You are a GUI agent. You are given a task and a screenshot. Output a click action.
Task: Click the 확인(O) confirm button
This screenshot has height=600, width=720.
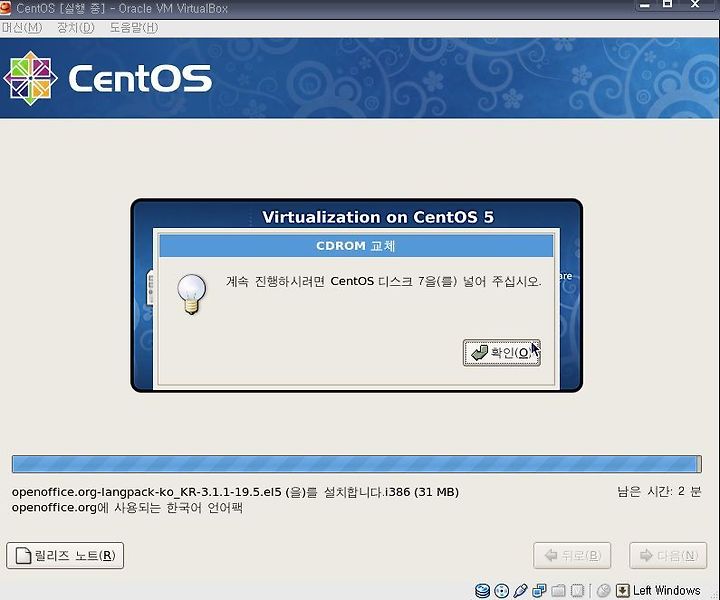(x=501, y=353)
